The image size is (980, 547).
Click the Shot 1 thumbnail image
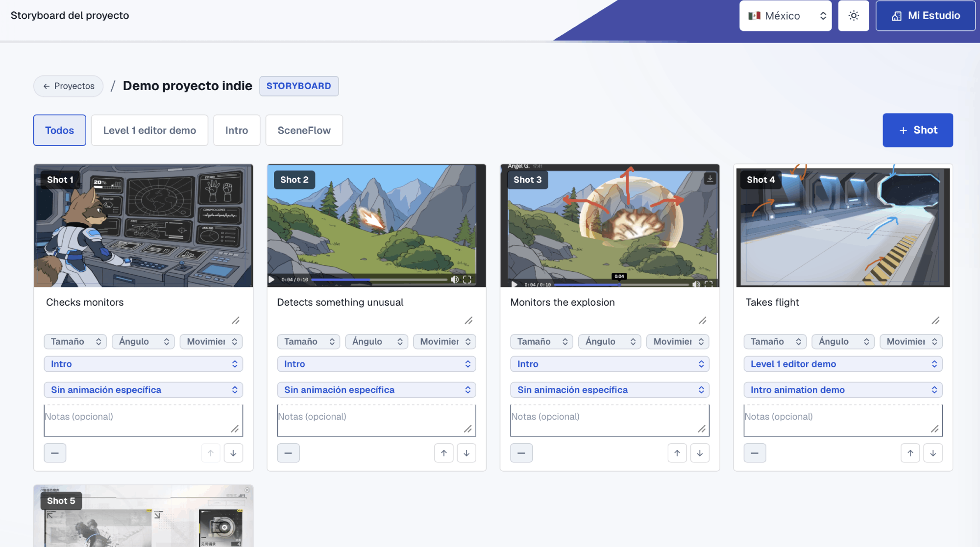tap(143, 226)
